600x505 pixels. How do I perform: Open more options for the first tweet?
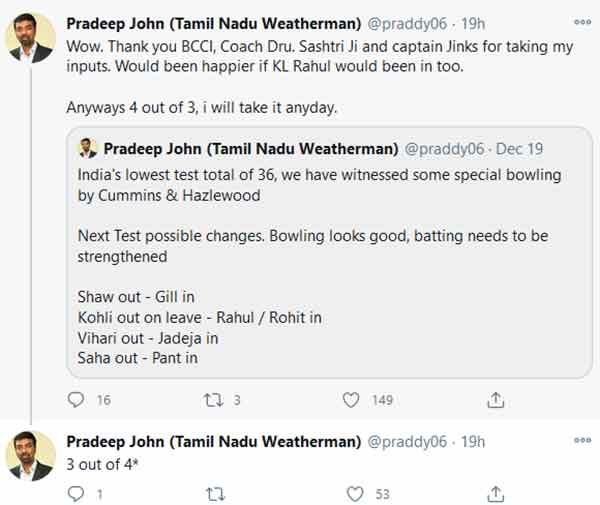[x=582, y=21]
